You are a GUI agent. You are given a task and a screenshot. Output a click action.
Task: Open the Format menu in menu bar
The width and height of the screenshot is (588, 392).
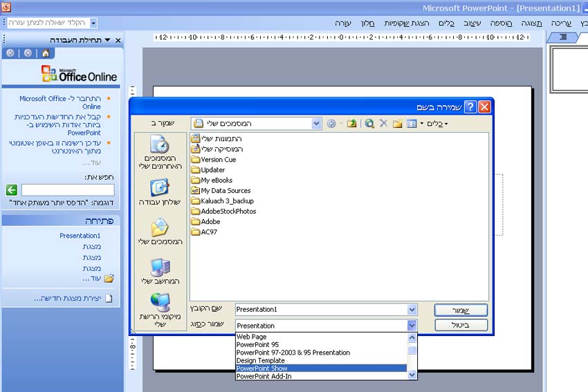pyautogui.click(x=472, y=24)
